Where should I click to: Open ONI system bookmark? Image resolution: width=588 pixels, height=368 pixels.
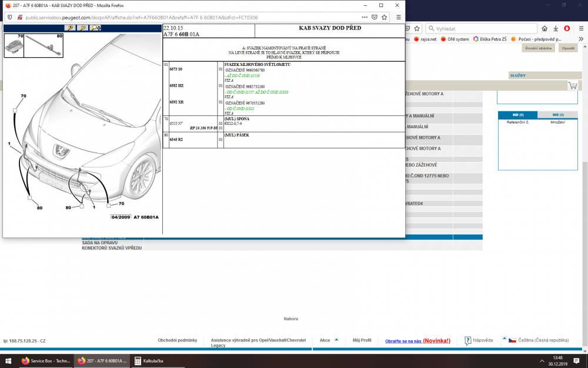tap(455, 39)
